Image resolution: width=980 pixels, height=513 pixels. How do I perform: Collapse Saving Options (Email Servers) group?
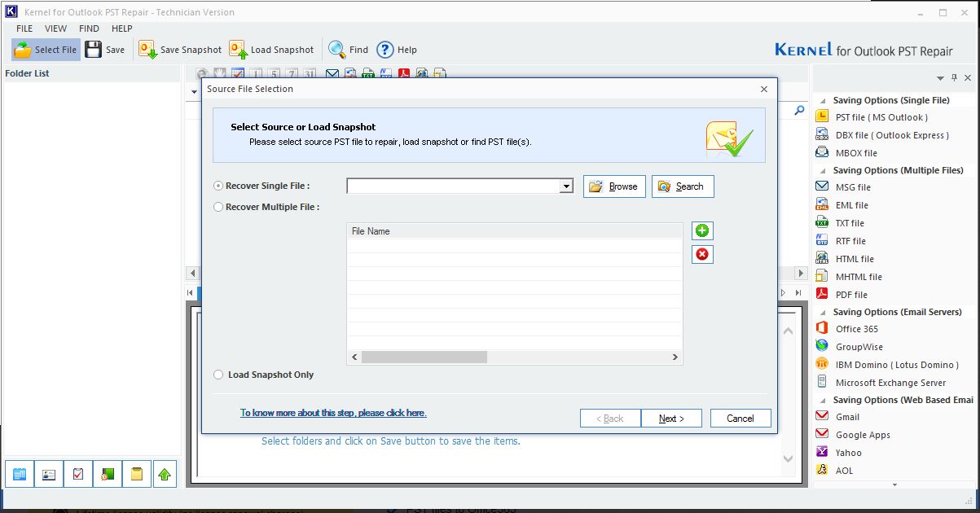point(822,313)
